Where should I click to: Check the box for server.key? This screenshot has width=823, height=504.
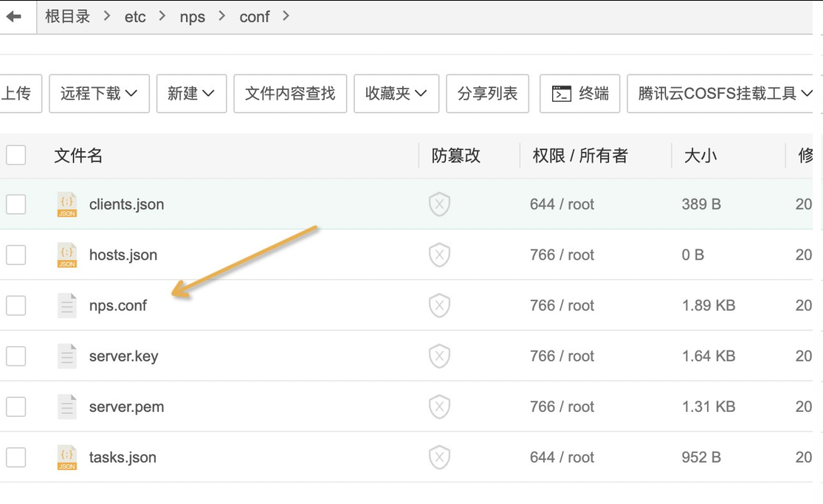pyautogui.click(x=16, y=356)
